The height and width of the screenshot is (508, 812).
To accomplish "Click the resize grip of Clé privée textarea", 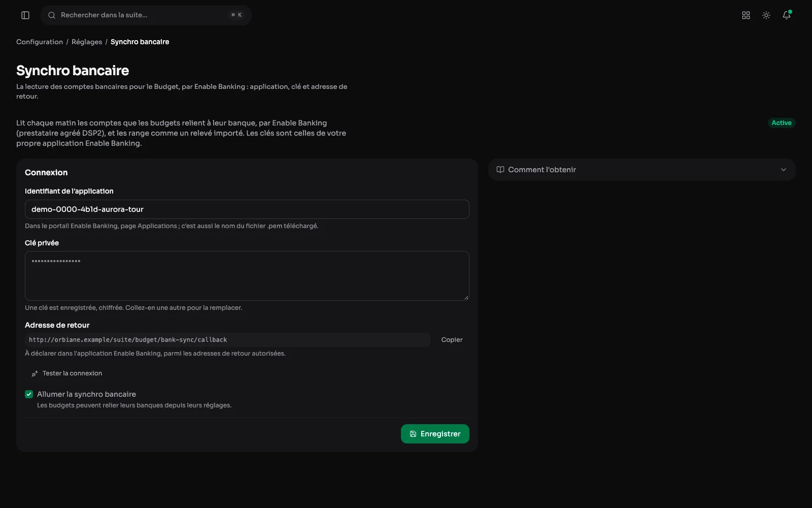I will [466, 297].
